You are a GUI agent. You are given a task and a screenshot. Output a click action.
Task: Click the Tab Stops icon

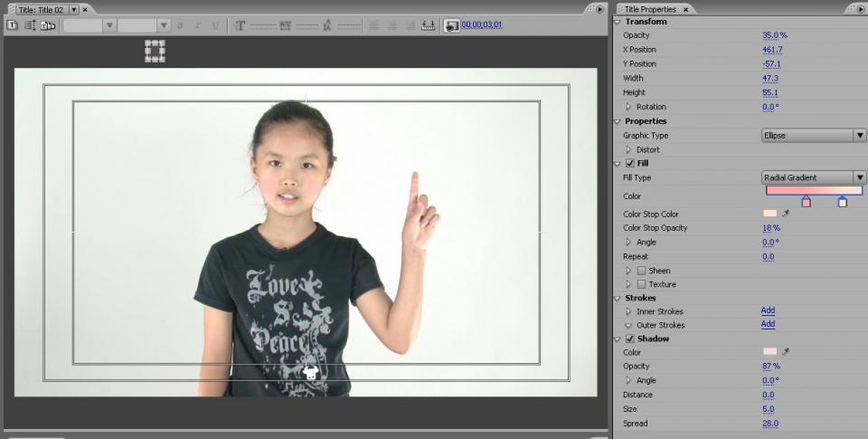[428, 25]
